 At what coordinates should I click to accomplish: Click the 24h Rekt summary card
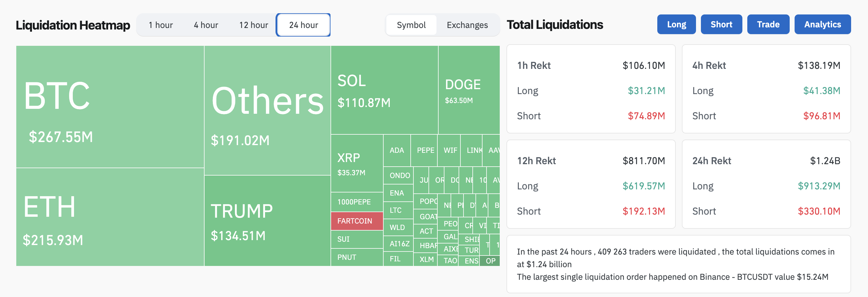tap(766, 184)
